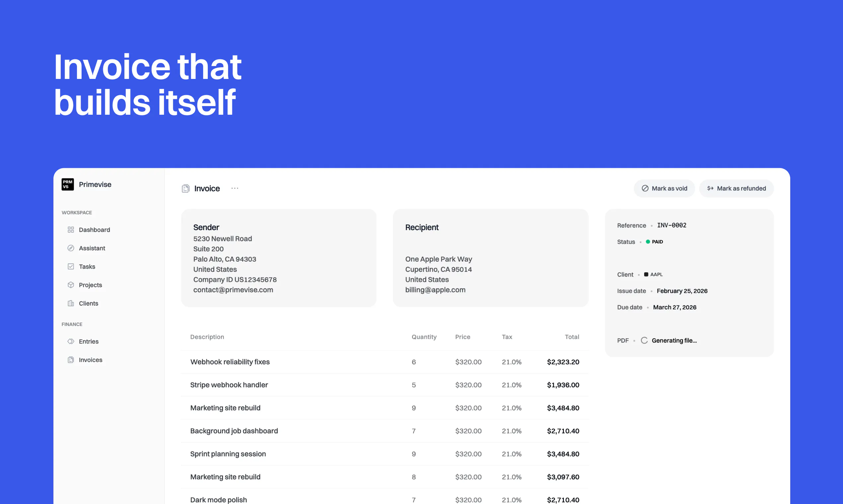This screenshot has width=843, height=504.
Task: Click the PAID status badge
Action: 654,242
